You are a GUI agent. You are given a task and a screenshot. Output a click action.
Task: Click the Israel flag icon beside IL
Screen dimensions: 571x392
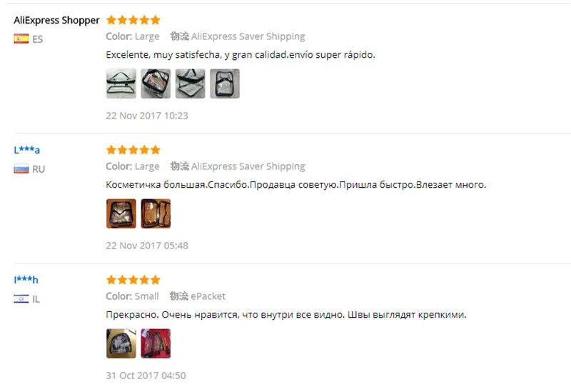click(x=21, y=298)
